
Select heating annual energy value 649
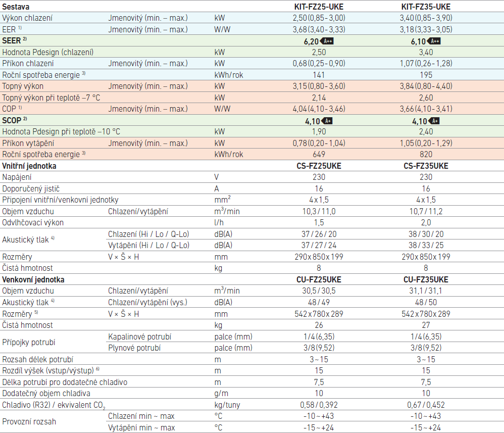coord(319,155)
